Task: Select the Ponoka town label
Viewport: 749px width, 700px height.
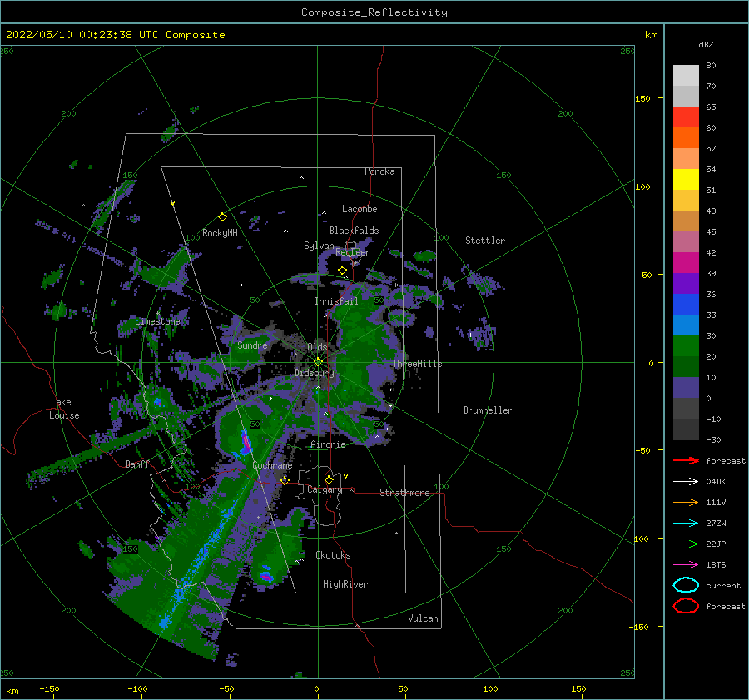Action: pos(379,171)
